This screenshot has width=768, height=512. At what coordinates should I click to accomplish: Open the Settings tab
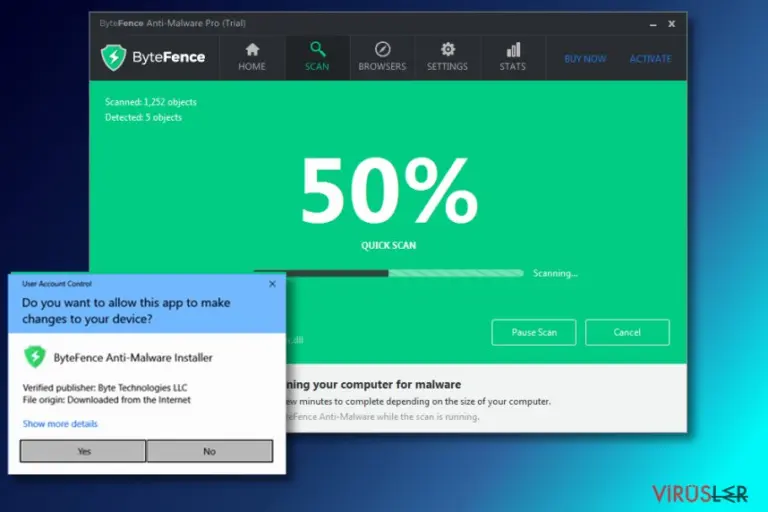[447, 57]
